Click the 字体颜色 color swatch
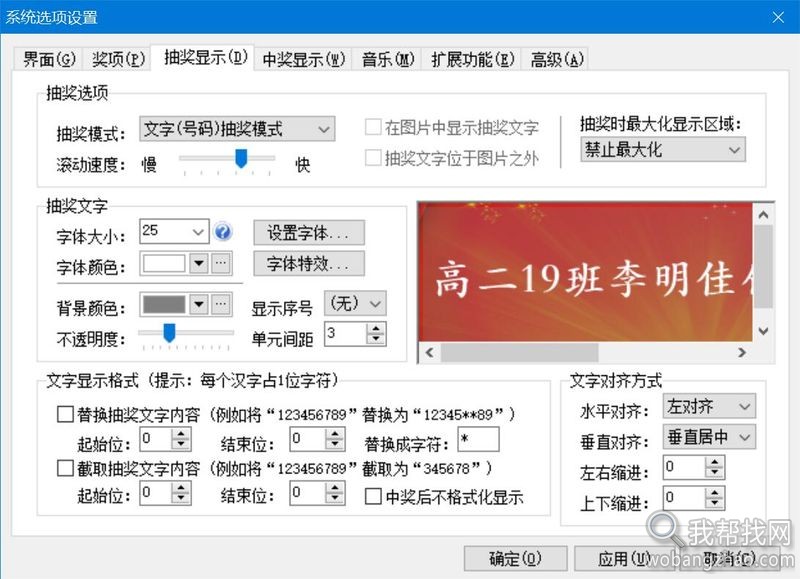Viewport: 800px width, 579px height. [x=166, y=263]
